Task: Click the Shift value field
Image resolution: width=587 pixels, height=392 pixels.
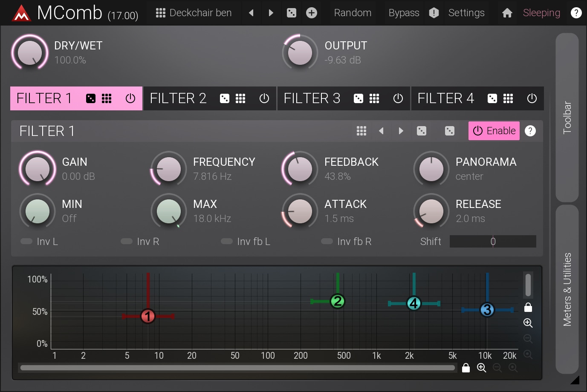Action: tap(493, 242)
